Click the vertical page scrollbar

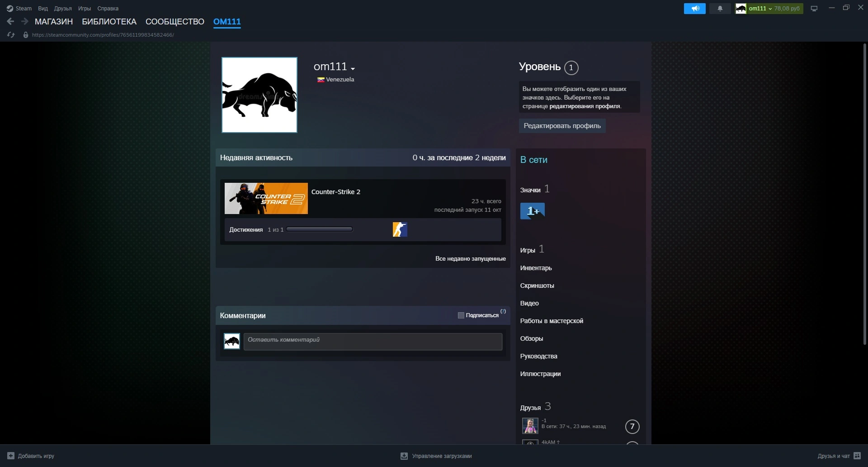[x=865, y=195]
